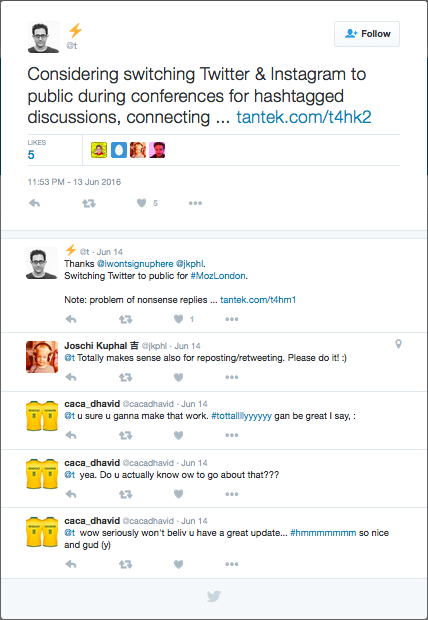Click the Twitter bird logo in footer
This screenshot has width=428, height=620.
(x=214, y=596)
